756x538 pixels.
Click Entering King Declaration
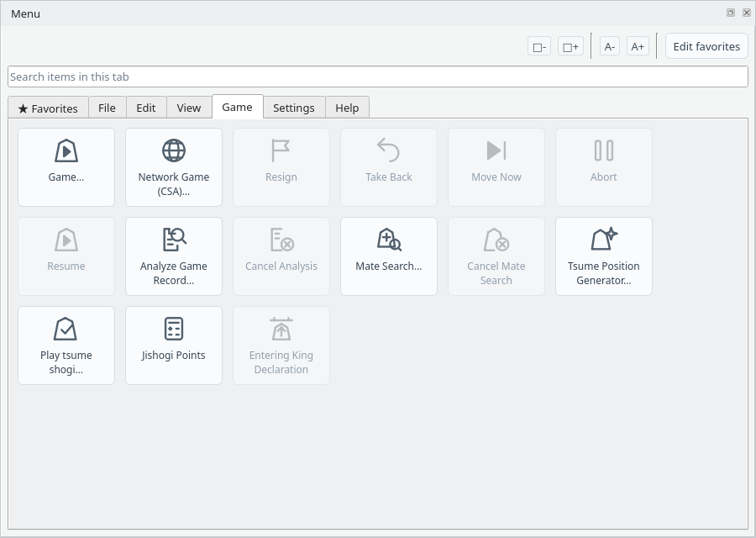pyautogui.click(x=281, y=345)
